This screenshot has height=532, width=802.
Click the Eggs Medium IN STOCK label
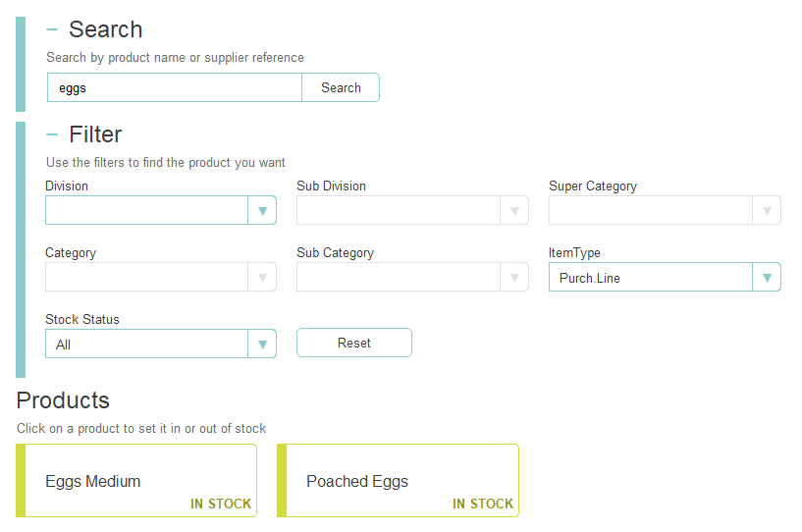tap(221, 504)
